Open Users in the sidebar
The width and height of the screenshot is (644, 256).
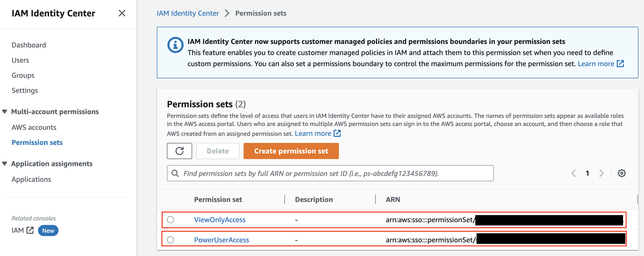click(20, 60)
